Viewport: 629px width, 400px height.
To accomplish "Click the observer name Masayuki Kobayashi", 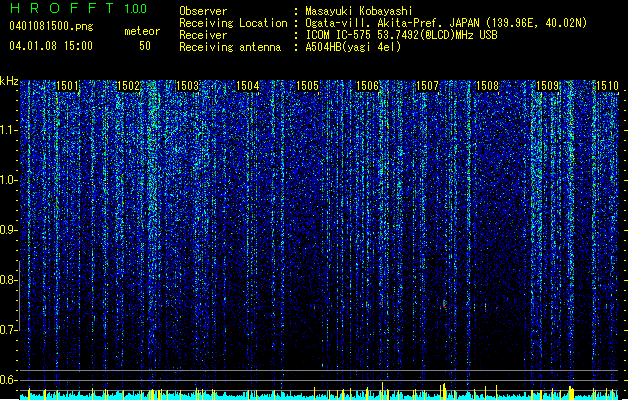I will point(359,11).
